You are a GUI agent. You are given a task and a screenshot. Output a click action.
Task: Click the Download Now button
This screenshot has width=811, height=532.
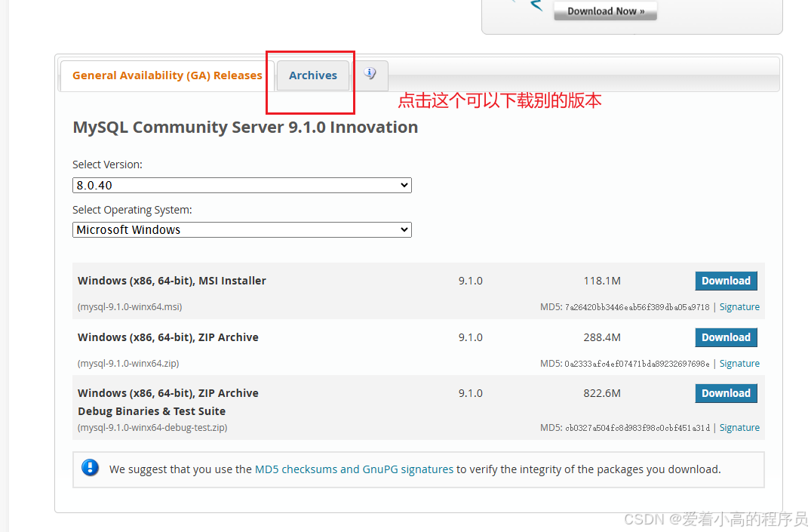pos(605,11)
